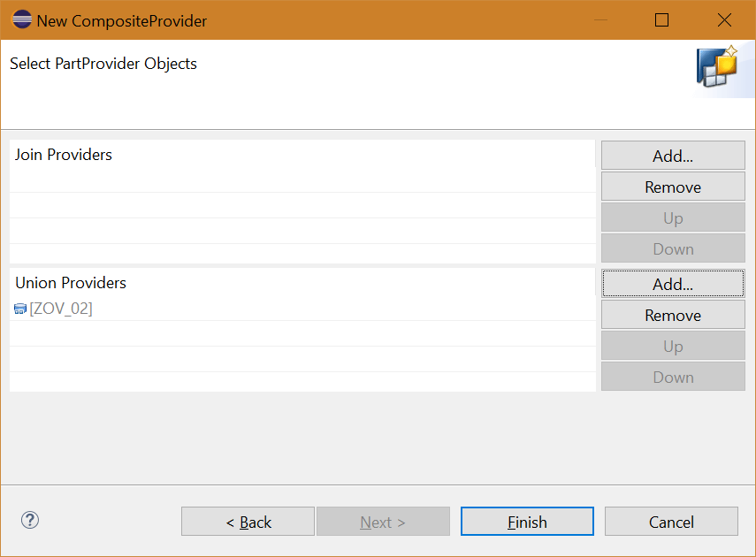The image size is (756, 557).
Task: Click Up button for Join Providers
Action: pos(673,217)
